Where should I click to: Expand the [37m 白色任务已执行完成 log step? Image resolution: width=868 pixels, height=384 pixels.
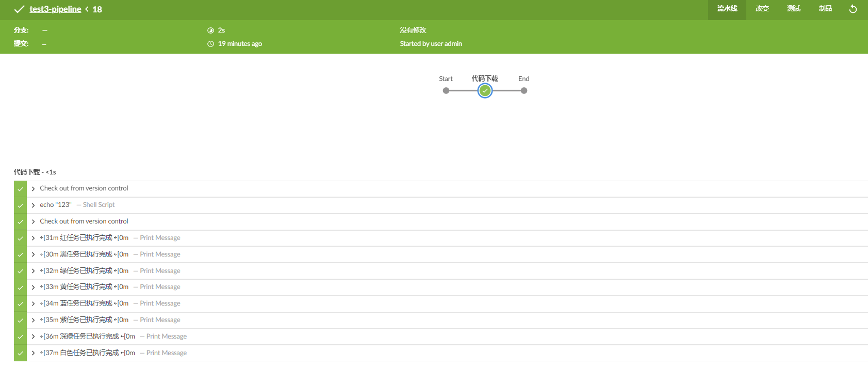click(33, 353)
